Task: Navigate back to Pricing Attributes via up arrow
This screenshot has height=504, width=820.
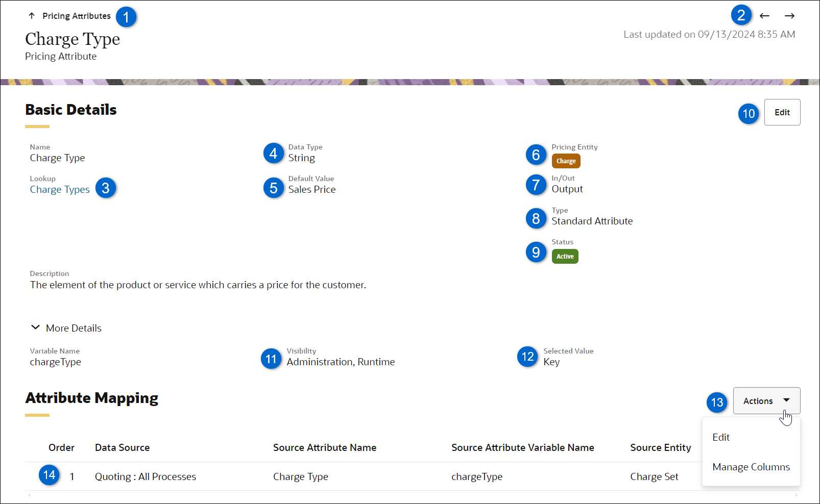Action: tap(32, 15)
